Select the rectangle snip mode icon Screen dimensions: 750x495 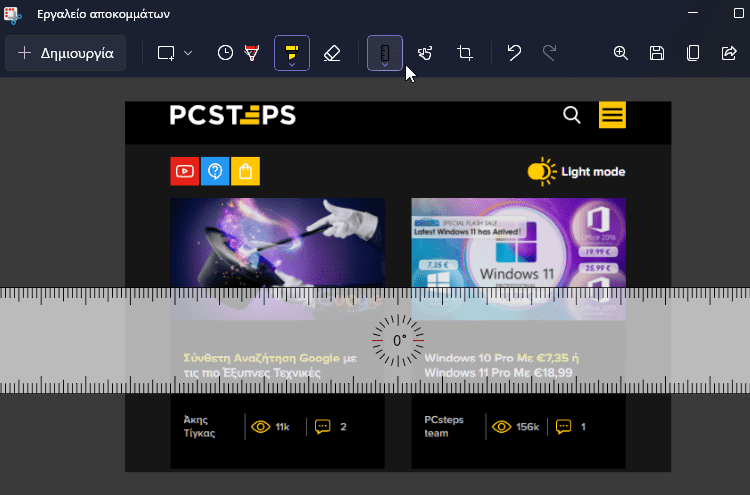[166, 53]
